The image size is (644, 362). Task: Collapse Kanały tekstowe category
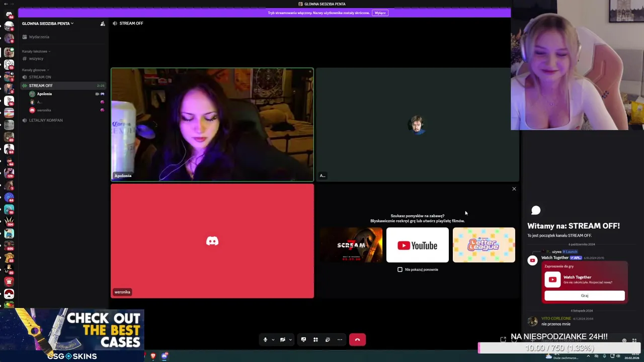(36, 51)
